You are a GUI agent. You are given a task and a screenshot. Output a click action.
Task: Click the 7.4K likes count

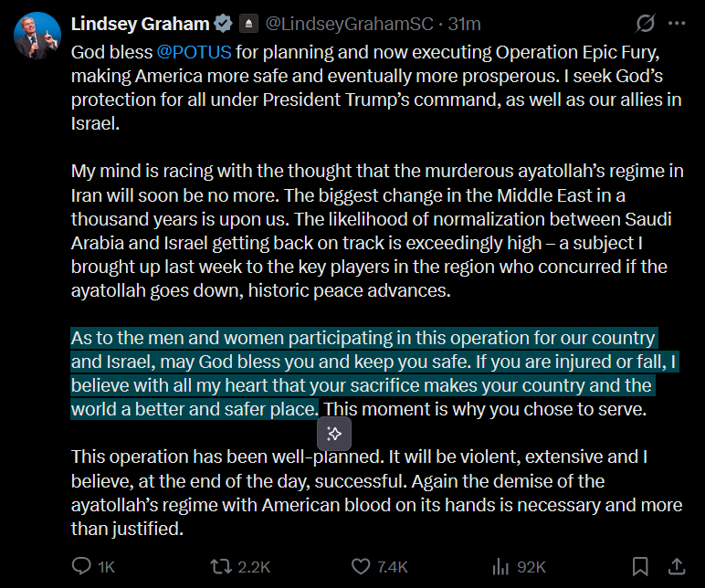[x=393, y=567]
